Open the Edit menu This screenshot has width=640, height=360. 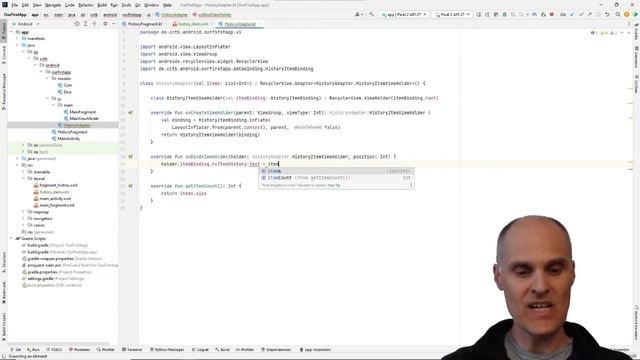tap(25, 5)
